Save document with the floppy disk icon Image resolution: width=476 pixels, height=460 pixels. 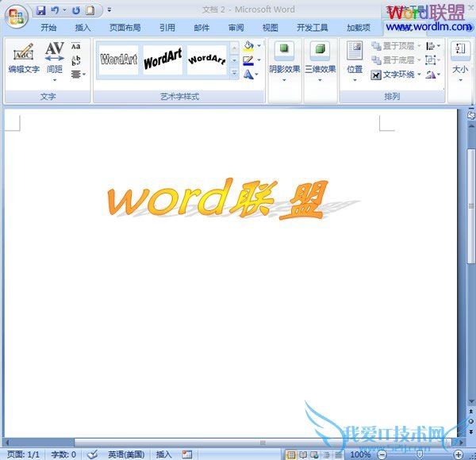pos(40,10)
